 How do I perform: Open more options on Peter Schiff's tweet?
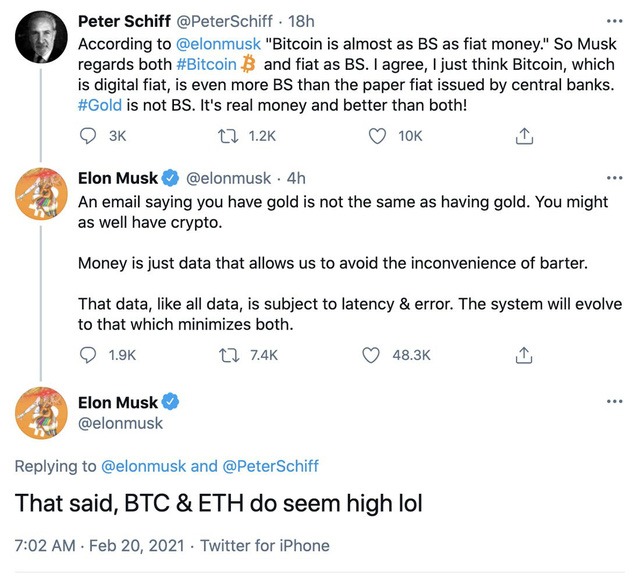point(614,21)
